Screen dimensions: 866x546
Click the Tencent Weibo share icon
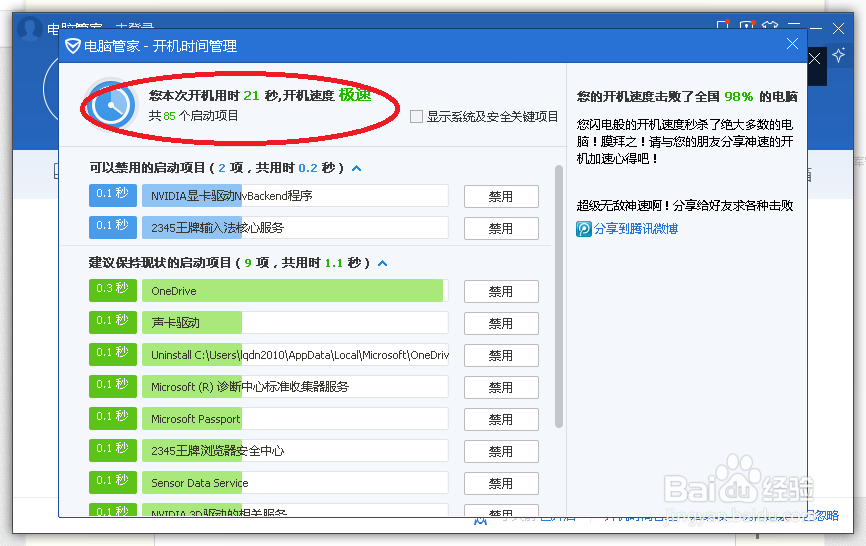583,229
